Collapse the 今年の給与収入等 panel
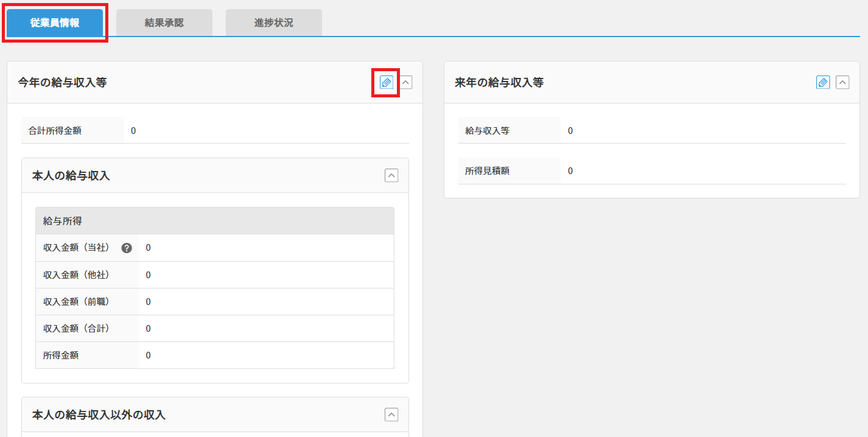The height and width of the screenshot is (437, 868). click(406, 83)
